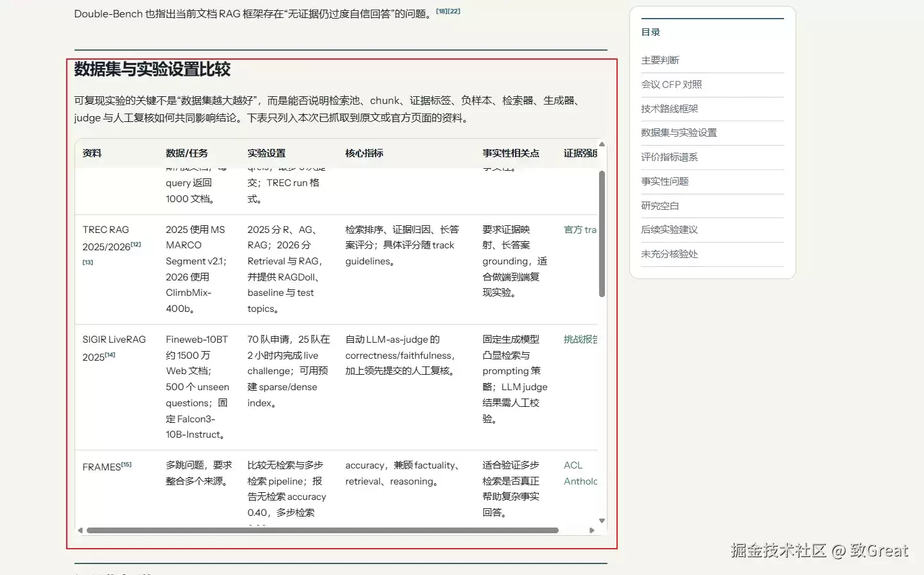
Task: Open citation [15] beside FRAMES
Action: point(126,465)
